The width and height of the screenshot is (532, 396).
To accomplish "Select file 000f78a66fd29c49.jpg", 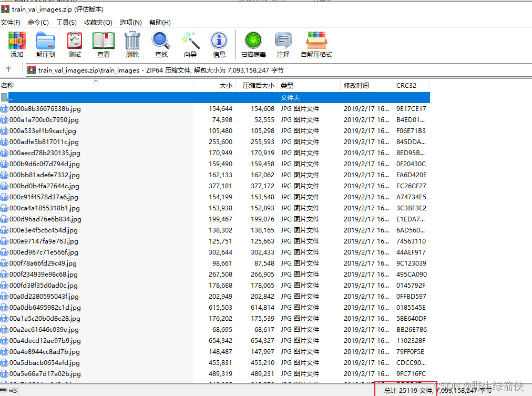I will tap(43, 263).
